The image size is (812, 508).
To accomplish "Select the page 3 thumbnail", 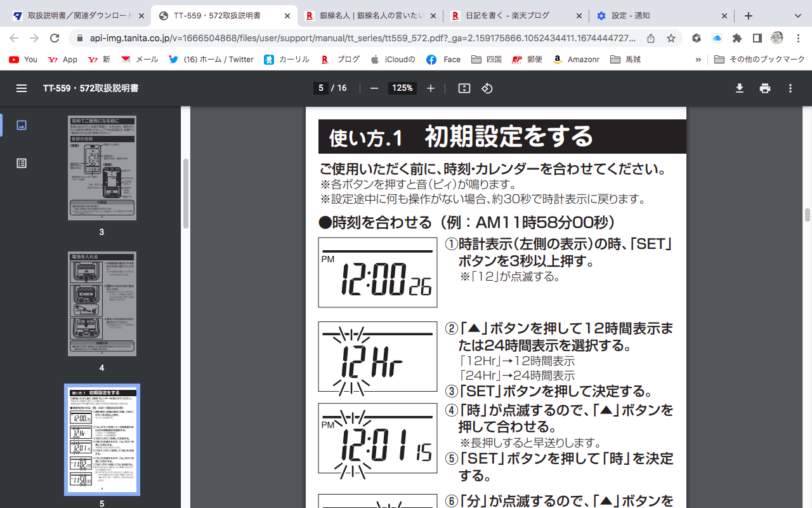I will [x=102, y=168].
